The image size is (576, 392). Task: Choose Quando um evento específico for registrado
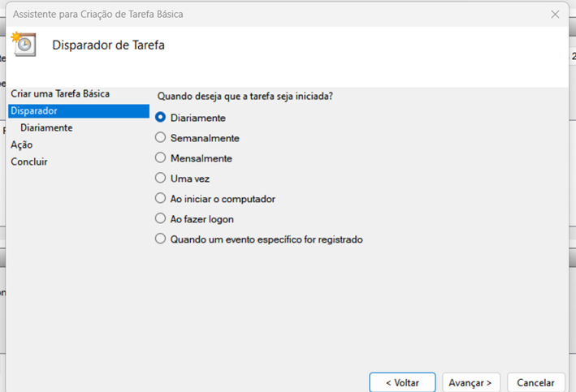[x=161, y=239]
